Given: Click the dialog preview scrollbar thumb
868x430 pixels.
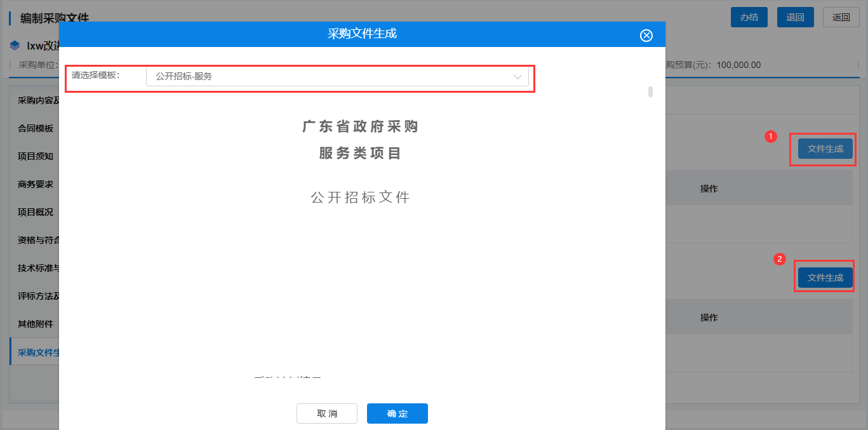Looking at the screenshot, I should pos(650,91).
